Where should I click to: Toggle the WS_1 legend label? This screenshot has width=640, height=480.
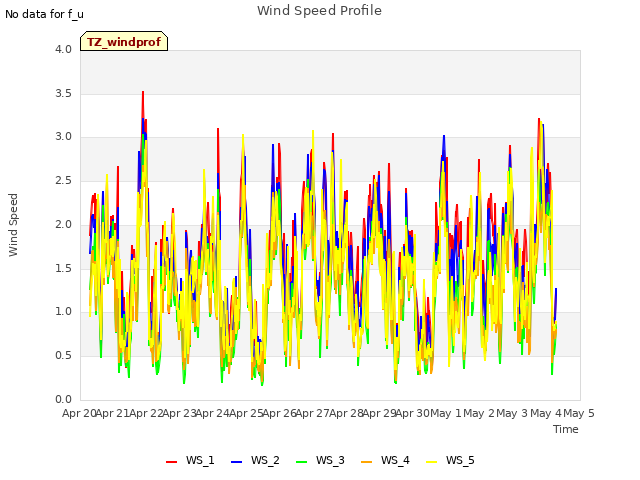pyautogui.click(x=200, y=460)
